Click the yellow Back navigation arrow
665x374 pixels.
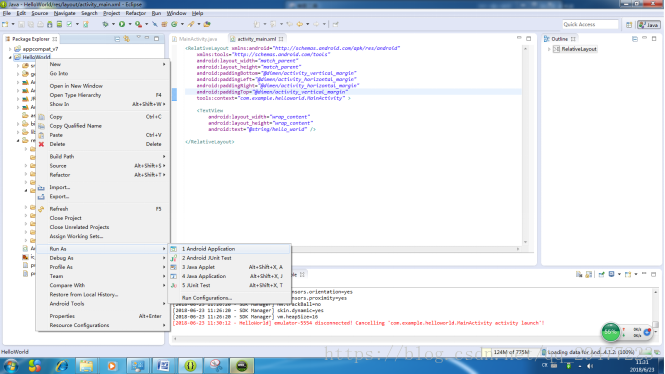coord(299,24)
